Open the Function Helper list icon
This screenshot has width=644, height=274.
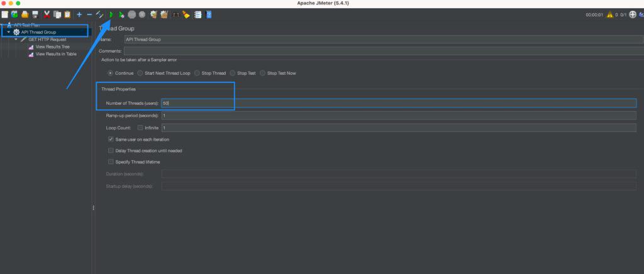point(198,14)
